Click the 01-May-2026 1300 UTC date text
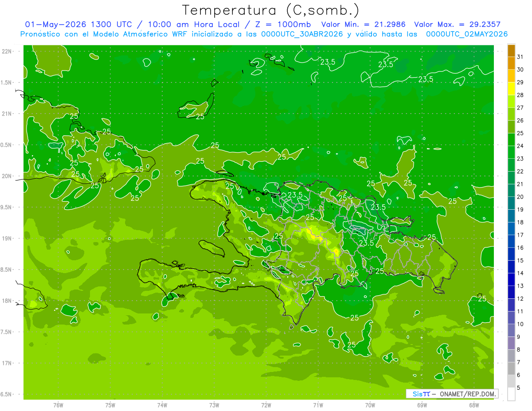Screen dimensions: 532x411 pyautogui.click(x=78, y=25)
